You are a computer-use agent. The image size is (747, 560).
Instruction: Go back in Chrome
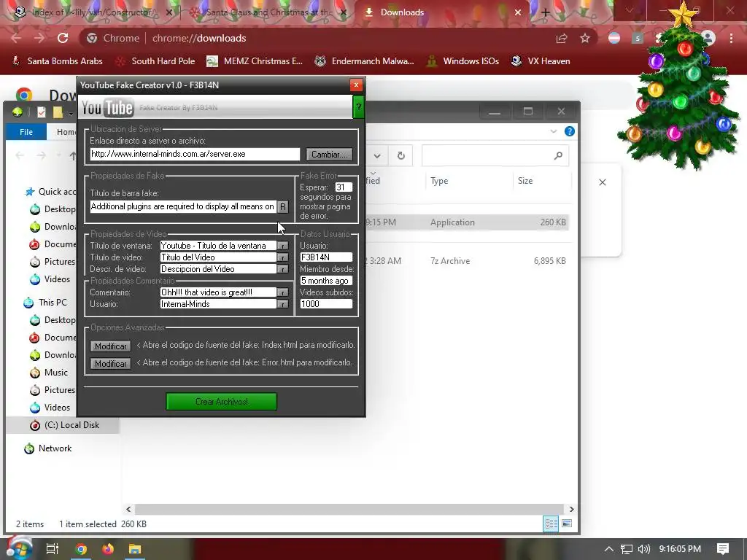(16, 38)
